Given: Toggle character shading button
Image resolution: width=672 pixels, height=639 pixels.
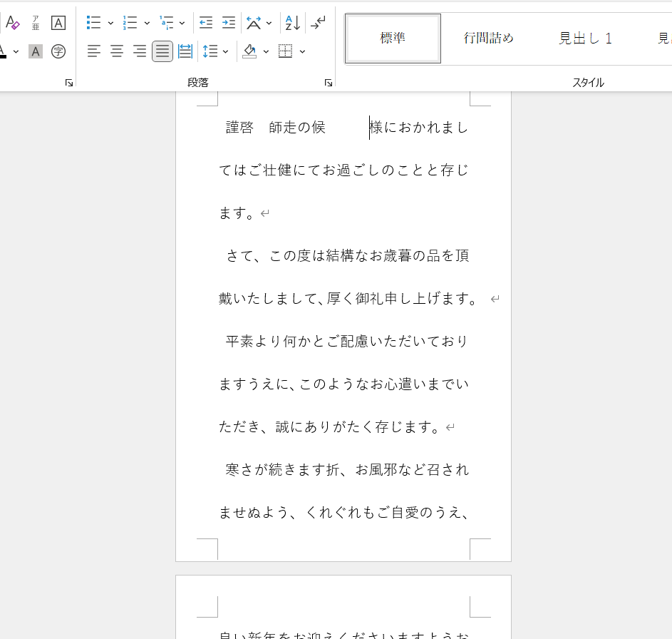Looking at the screenshot, I should pyautogui.click(x=36, y=51).
